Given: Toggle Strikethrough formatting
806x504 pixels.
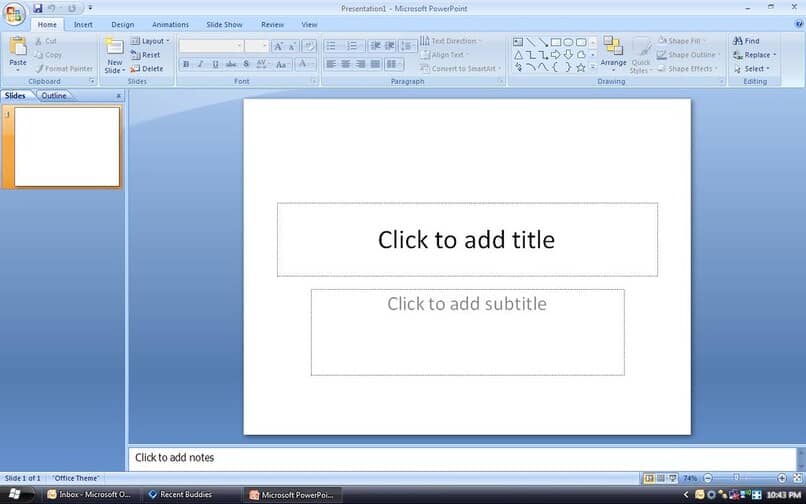Looking at the screenshot, I should (231, 65).
